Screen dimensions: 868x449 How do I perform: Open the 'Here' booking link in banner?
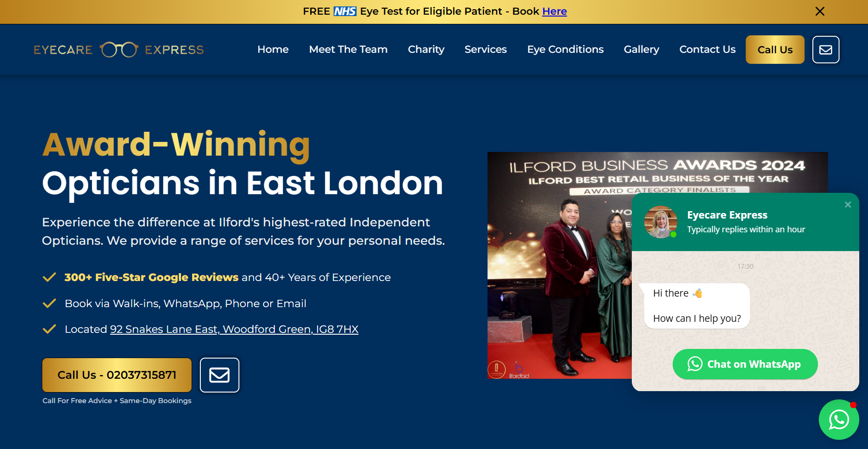coord(554,11)
